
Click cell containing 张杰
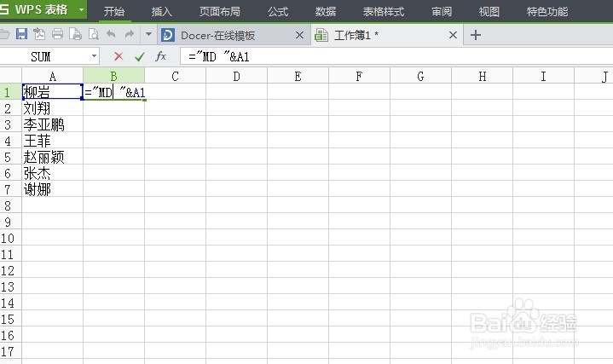point(52,173)
